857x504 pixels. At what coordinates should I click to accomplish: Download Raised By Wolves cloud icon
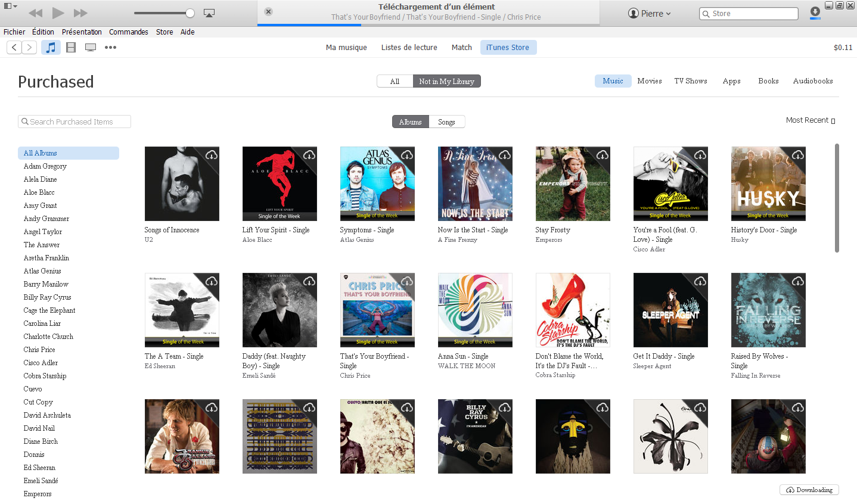point(798,281)
